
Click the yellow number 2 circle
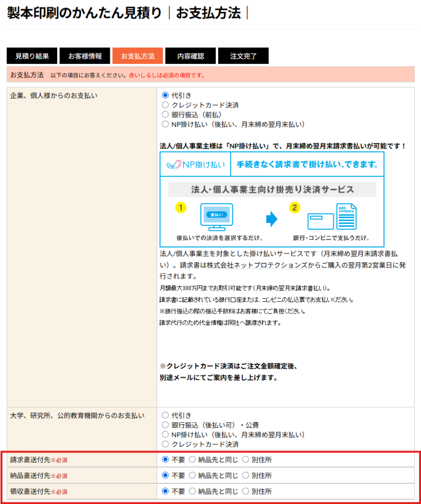click(x=294, y=207)
